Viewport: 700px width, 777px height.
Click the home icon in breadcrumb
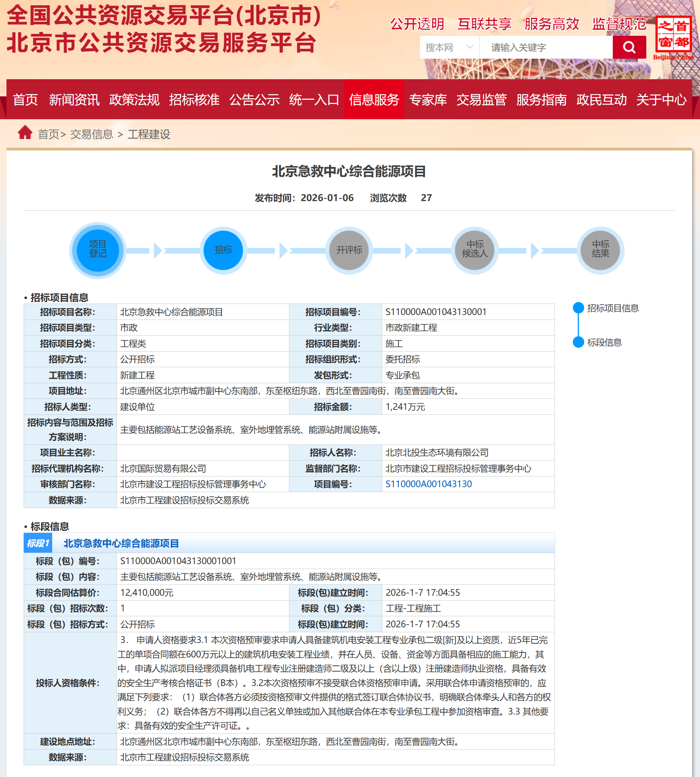pyautogui.click(x=25, y=133)
